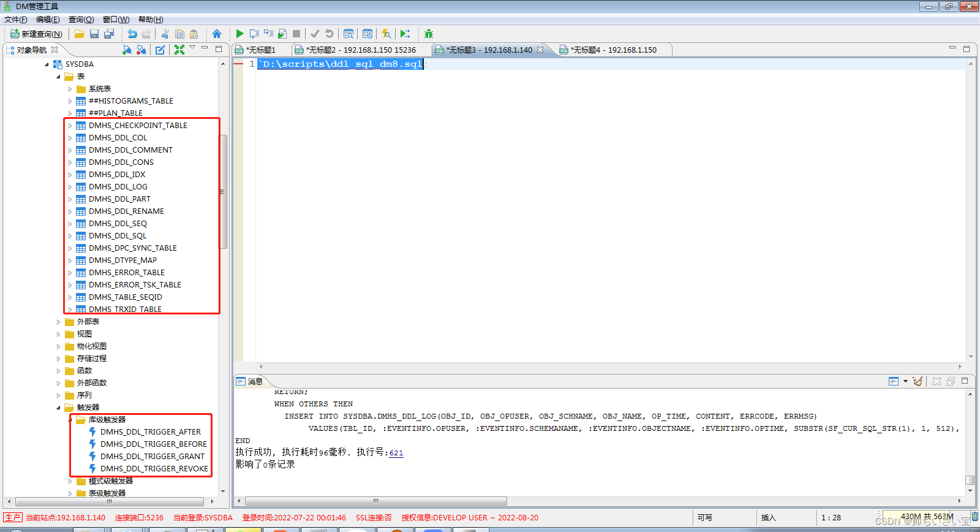The width and height of the screenshot is (980, 532).
Task: Select the DMHS_DDL_TRIGGER_GRANT trigger
Action: coord(153,457)
